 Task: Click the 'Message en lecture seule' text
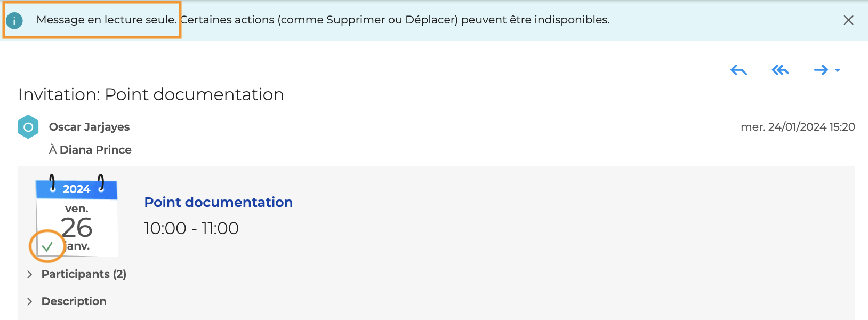(106, 20)
